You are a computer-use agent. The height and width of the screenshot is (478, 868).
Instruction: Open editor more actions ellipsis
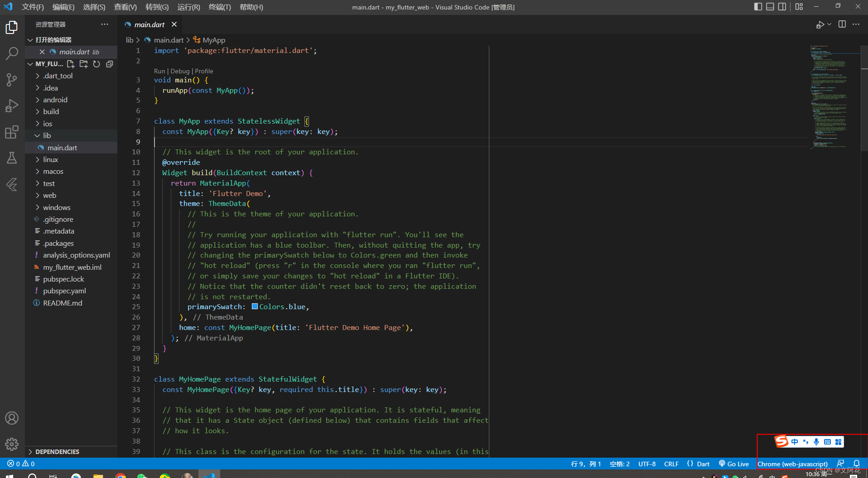[x=856, y=24]
